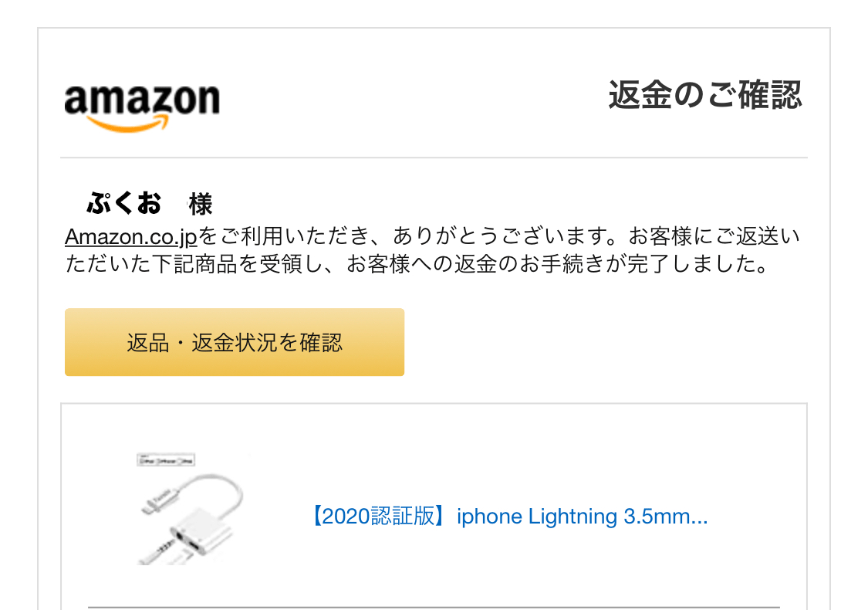
Task: Click the 様 honorific after the name
Action: pyautogui.click(x=201, y=204)
